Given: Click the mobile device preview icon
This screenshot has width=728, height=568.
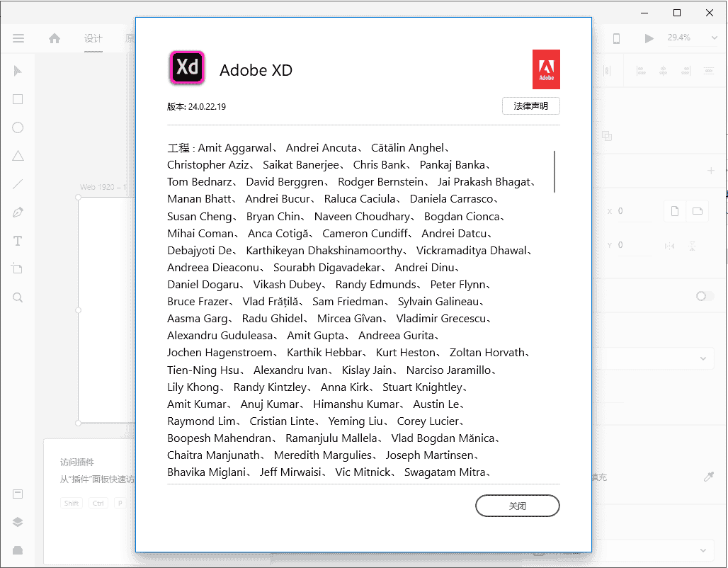Looking at the screenshot, I should pyautogui.click(x=616, y=38).
